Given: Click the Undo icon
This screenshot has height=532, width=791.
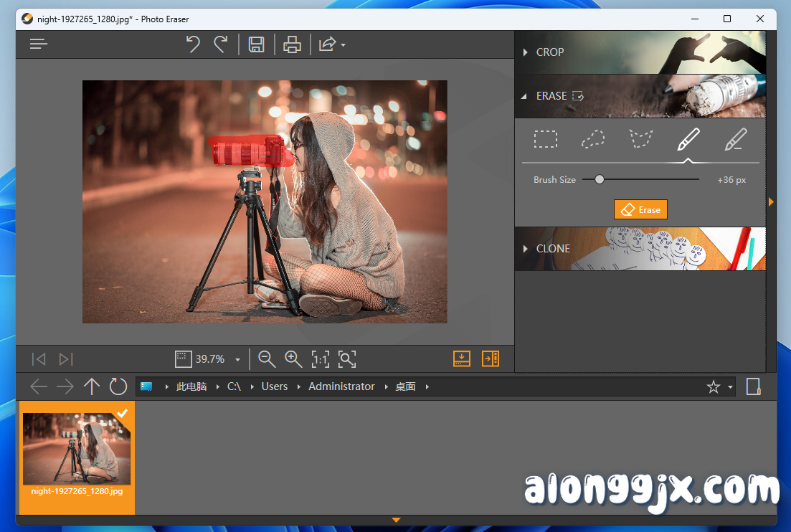Looking at the screenshot, I should [x=192, y=44].
